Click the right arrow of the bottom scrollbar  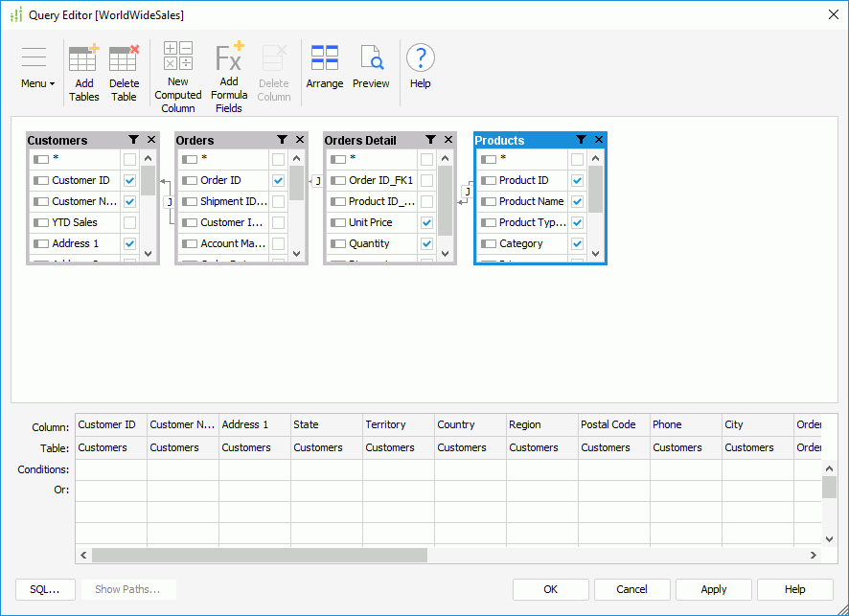811,555
